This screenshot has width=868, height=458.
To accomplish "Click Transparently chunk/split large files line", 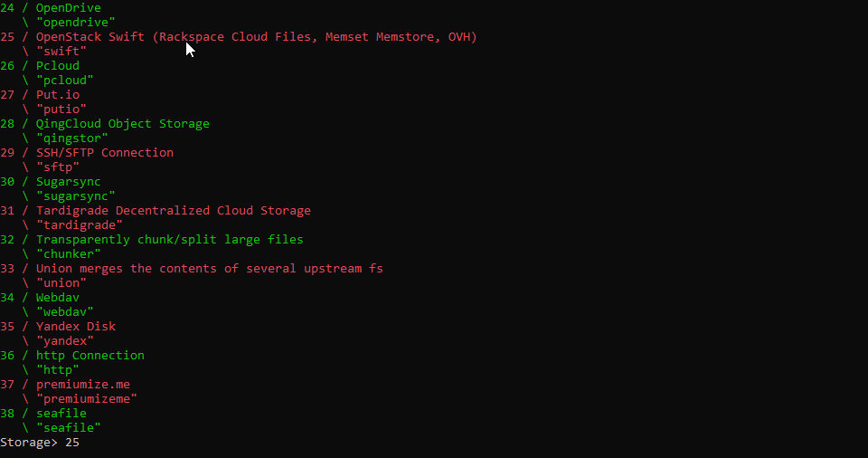I will 169,240.
